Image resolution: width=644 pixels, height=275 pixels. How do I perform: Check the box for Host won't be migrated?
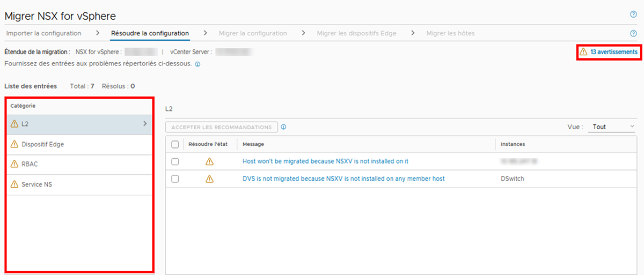click(175, 162)
